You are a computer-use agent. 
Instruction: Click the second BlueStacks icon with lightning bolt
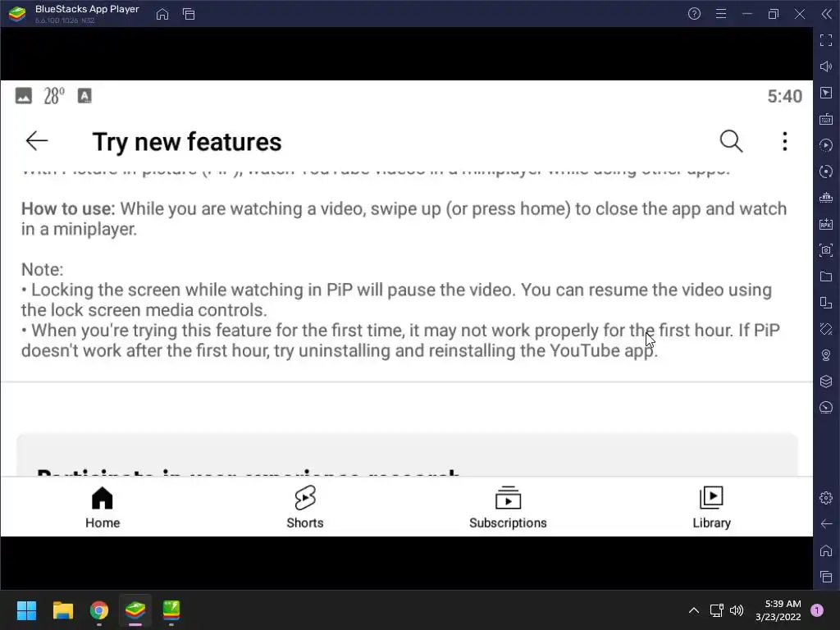171,610
